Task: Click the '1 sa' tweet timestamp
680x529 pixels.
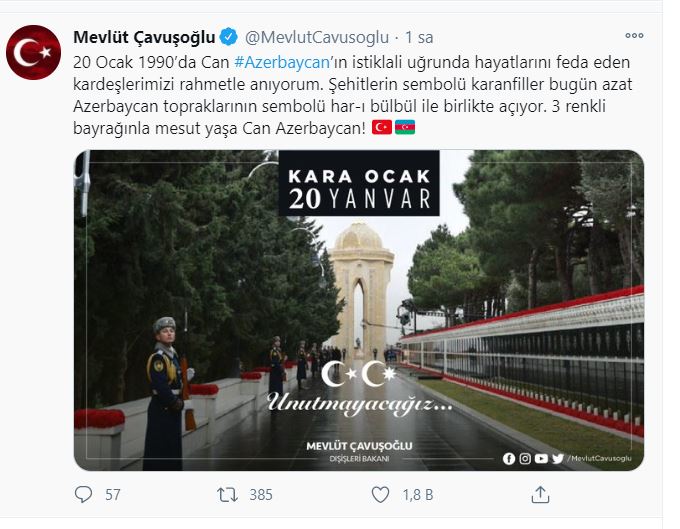Action: pyautogui.click(x=419, y=38)
